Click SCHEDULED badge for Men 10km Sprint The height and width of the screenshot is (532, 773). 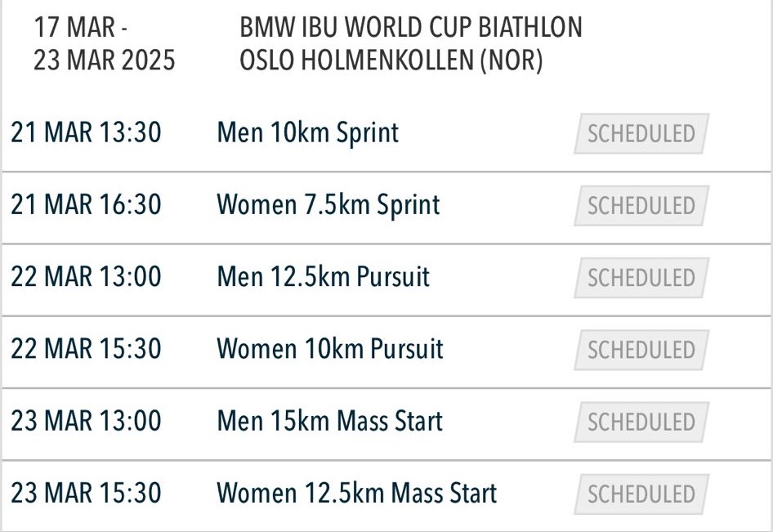tap(641, 134)
